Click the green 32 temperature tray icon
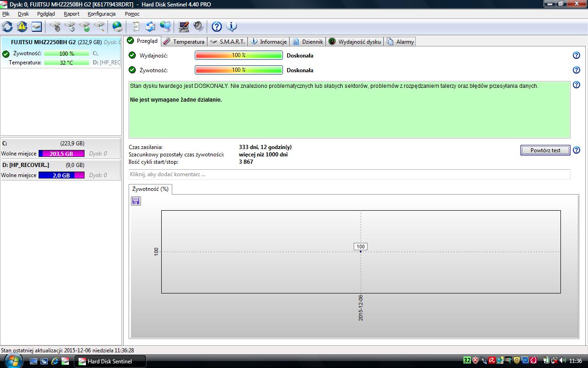The height and width of the screenshot is (368, 588). point(467,361)
